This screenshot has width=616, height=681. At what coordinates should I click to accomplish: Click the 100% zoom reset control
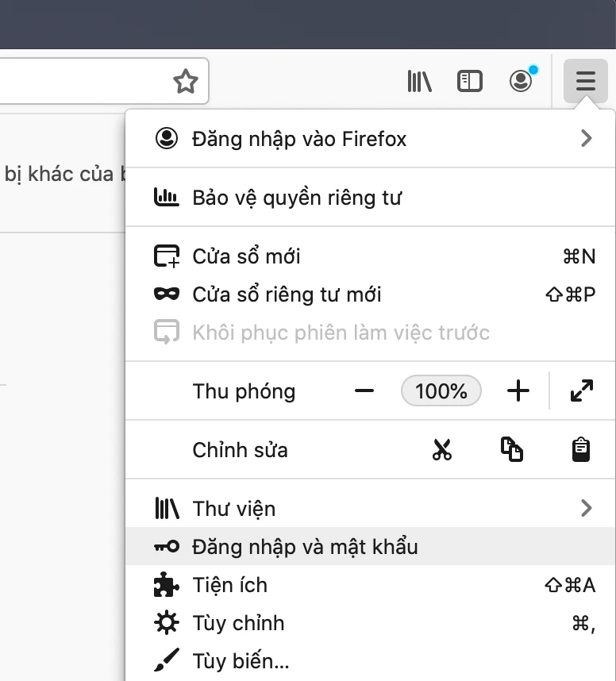(441, 391)
